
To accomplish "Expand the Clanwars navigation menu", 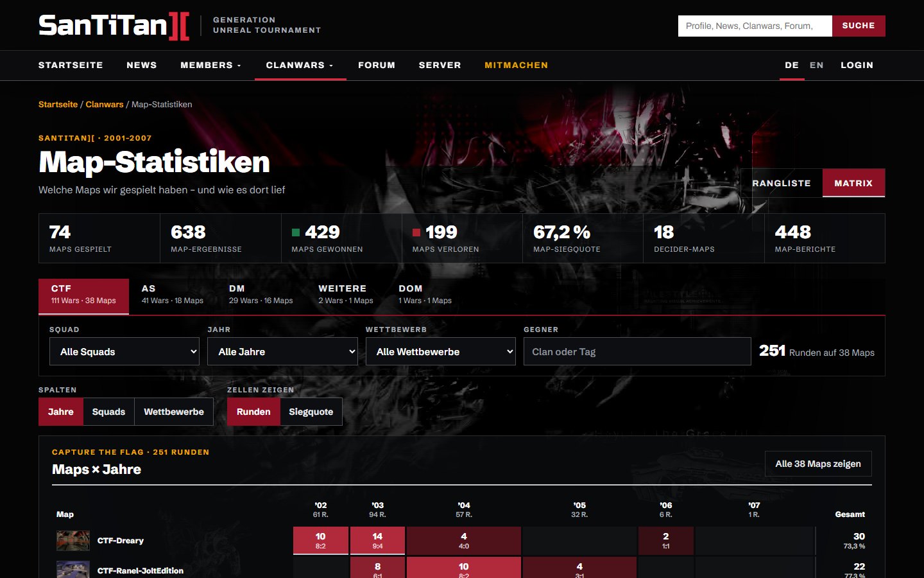I will pyautogui.click(x=300, y=66).
